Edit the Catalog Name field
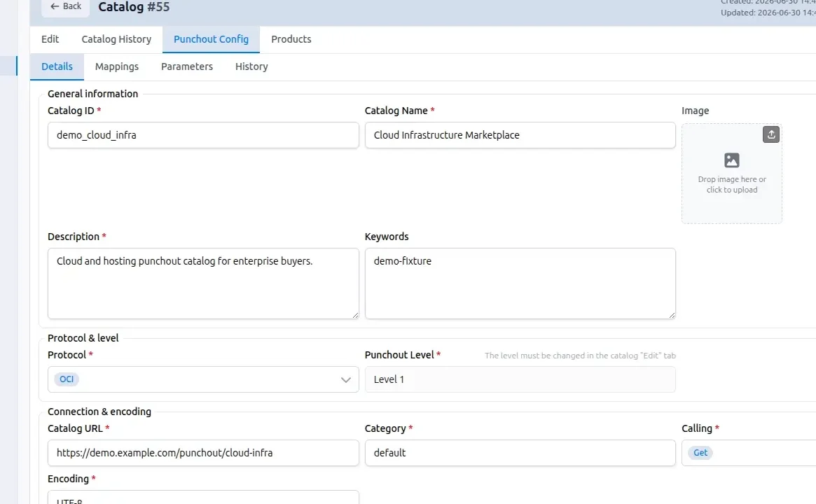Viewport: 816px width, 504px height. coord(520,135)
